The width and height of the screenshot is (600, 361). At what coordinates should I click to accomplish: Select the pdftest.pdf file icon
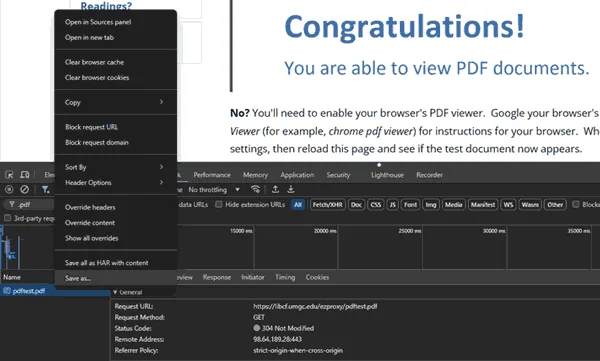[x=7, y=291]
